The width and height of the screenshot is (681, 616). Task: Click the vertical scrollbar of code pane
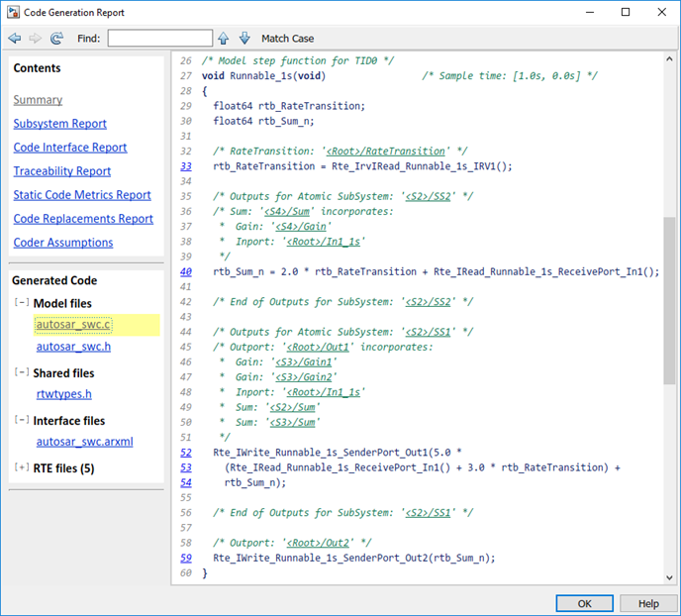click(670, 297)
